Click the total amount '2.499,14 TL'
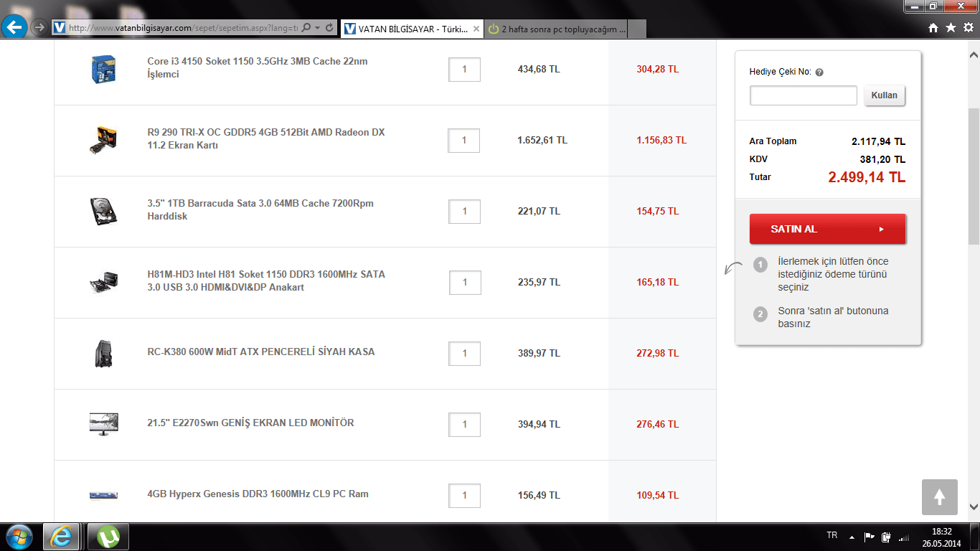 pyautogui.click(x=867, y=177)
